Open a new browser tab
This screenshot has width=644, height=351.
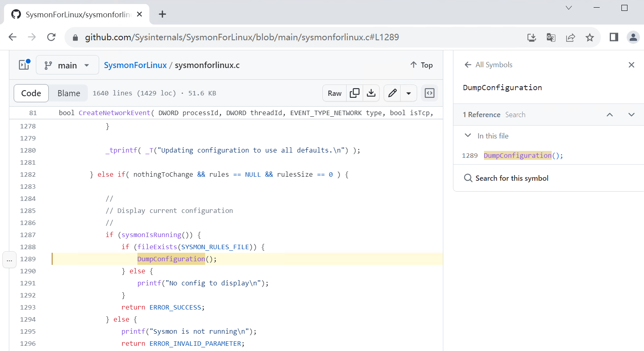click(x=162, y=14)
